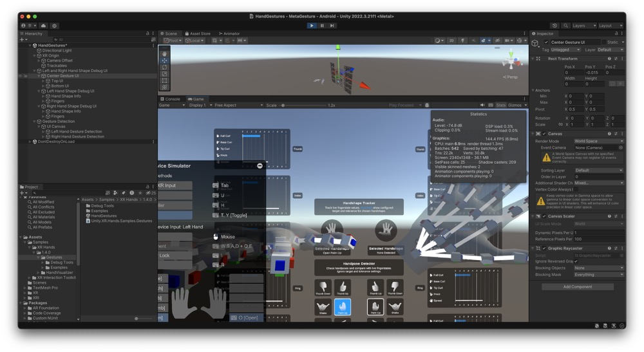Toggle the Center Gesture UI active checkbox
644x352 pixels.
[546, 42]
